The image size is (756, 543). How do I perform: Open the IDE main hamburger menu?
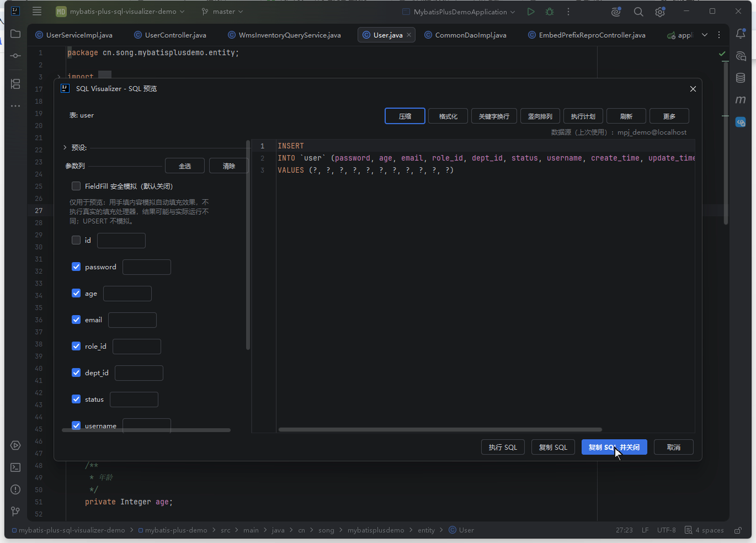coord(37,11)
